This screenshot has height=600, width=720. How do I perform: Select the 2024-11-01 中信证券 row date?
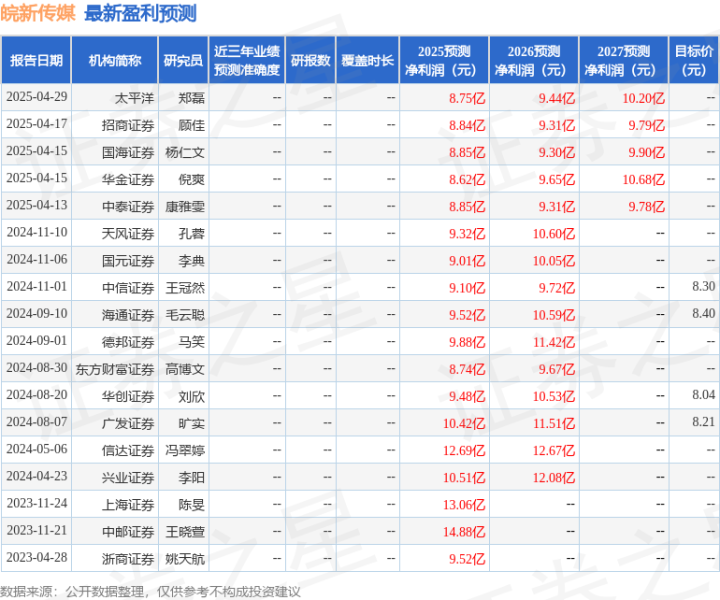[37, 286]
